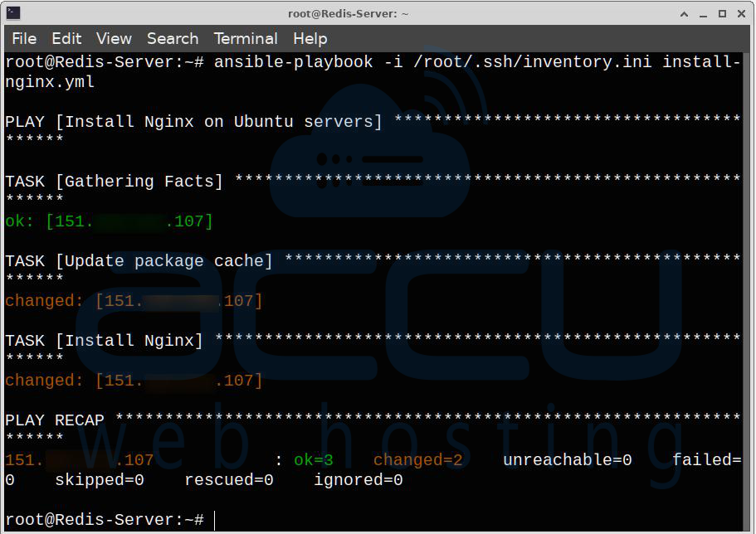The height and width of the screenshot is (534, 756).
Task: Open the Terminal menu
Action: pos(246,38)
